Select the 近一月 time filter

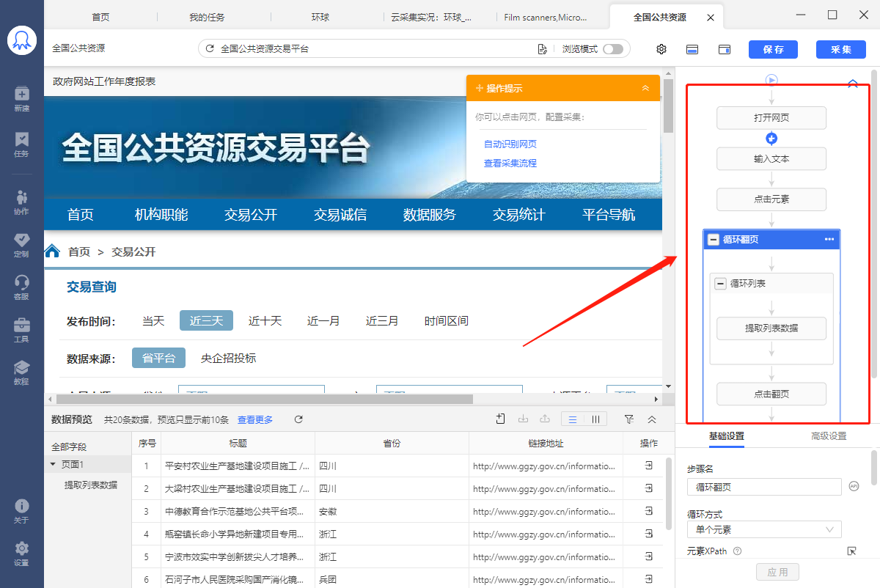(x=323, y=320)
